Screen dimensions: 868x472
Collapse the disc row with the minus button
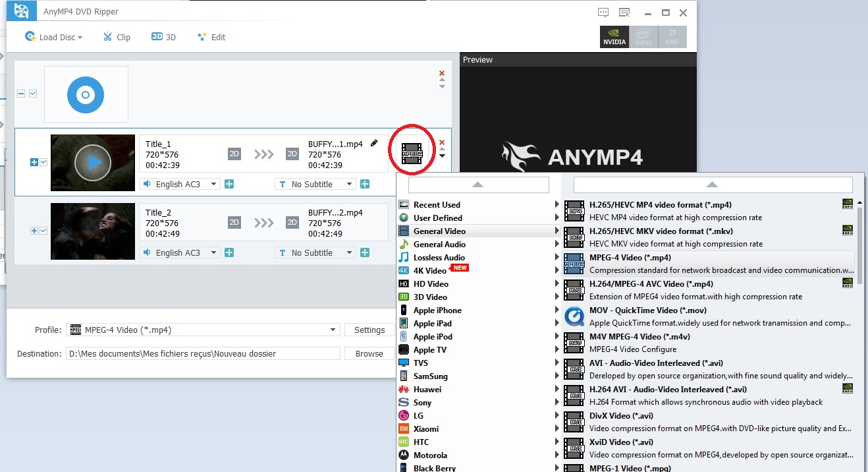[x=21, y=94]
